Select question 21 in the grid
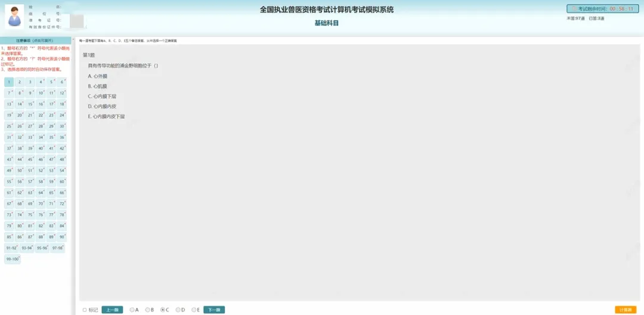 tap(30, 115)
